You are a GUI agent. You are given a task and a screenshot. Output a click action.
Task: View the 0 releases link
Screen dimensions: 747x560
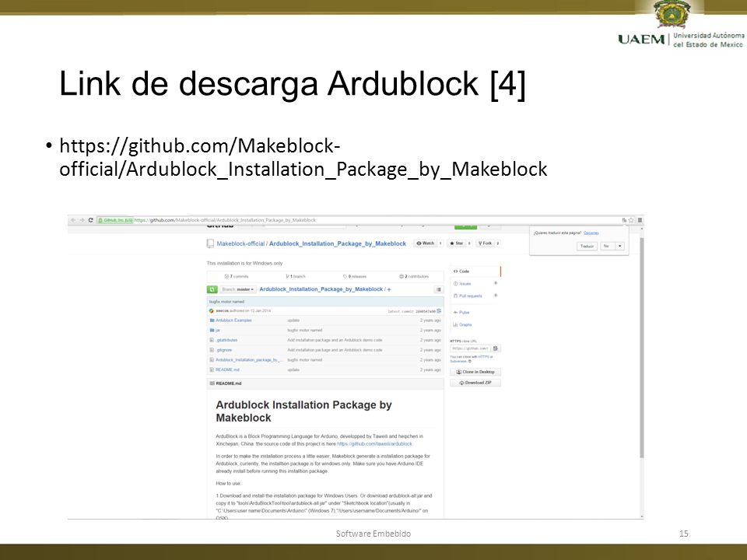click(x=355, y=276)
